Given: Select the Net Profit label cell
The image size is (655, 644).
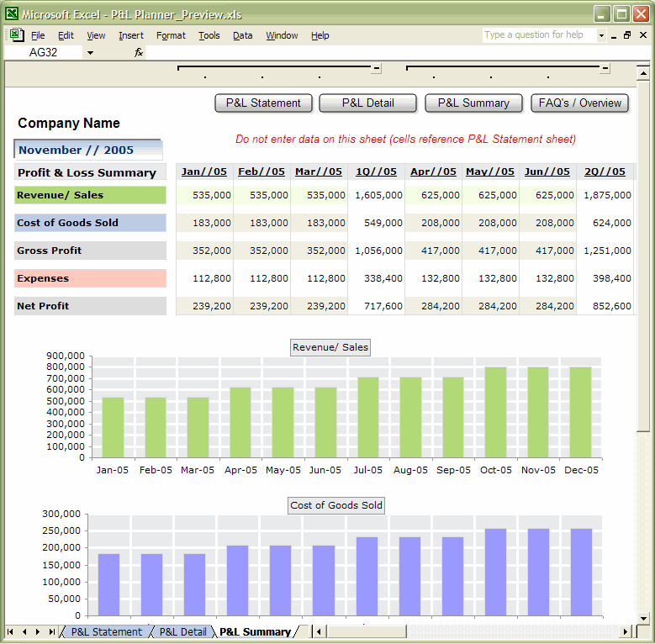Looking at the screenshot, I should (x=90, y=306).
